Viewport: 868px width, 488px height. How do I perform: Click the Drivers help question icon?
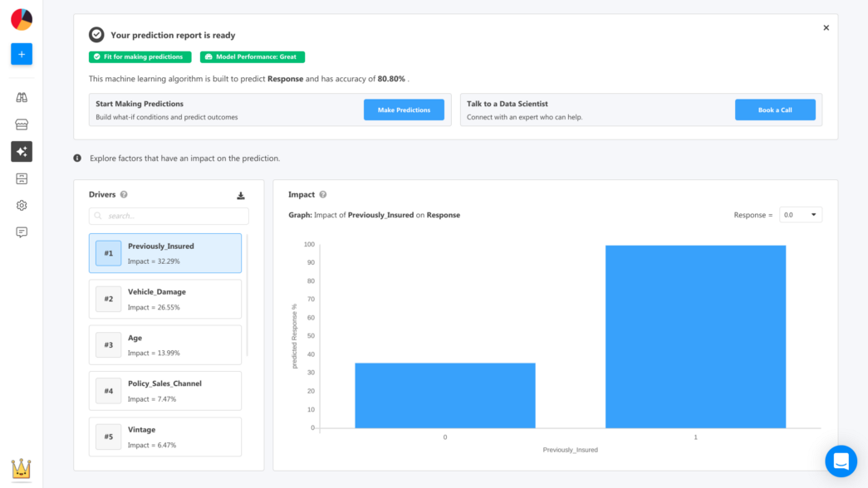point(124,195)
